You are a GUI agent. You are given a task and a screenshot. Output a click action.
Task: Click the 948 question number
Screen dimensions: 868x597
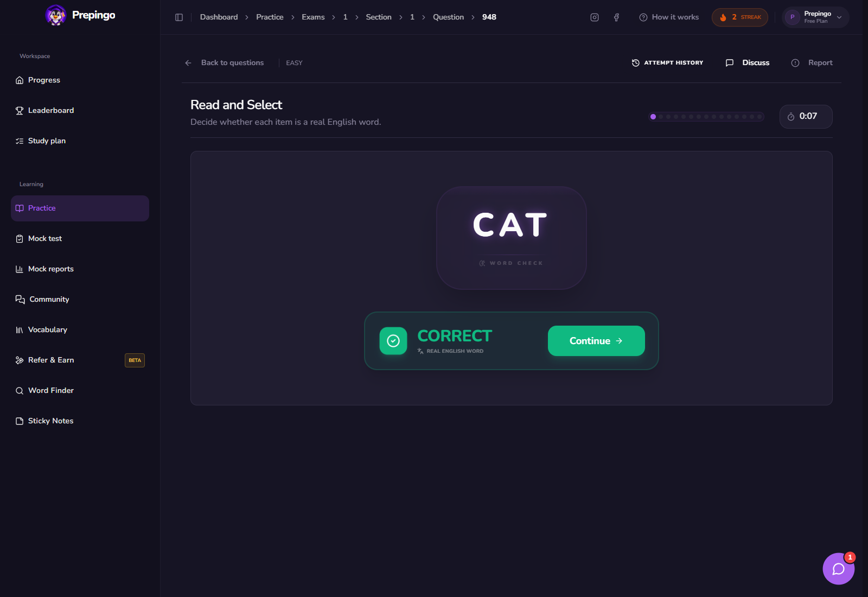coord(489,17)
